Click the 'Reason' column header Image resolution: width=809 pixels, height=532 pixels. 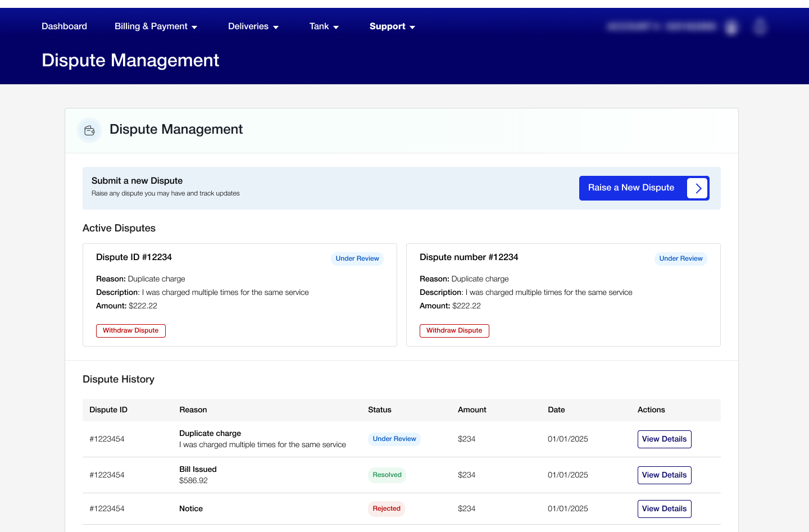point(193,410)
